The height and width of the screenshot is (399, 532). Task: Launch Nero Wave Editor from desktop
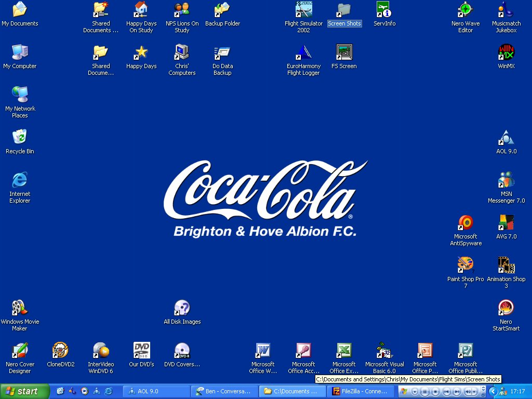pos(465,17)
